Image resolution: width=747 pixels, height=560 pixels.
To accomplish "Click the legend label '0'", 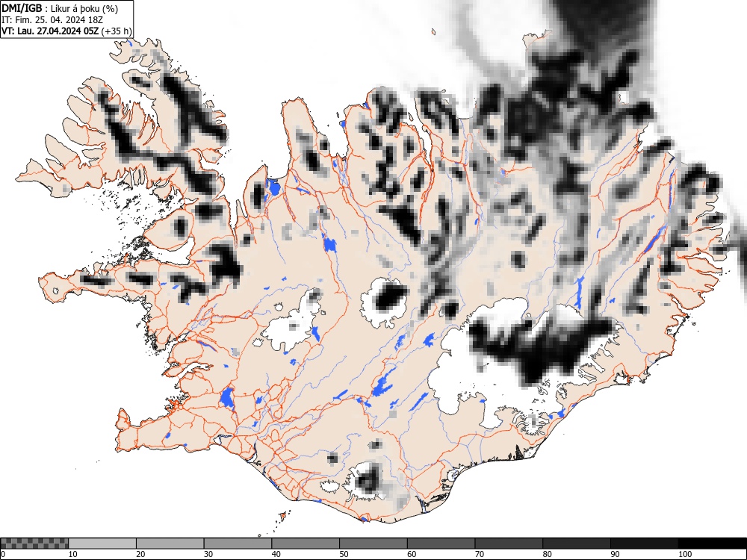I will tap(3, 554).
